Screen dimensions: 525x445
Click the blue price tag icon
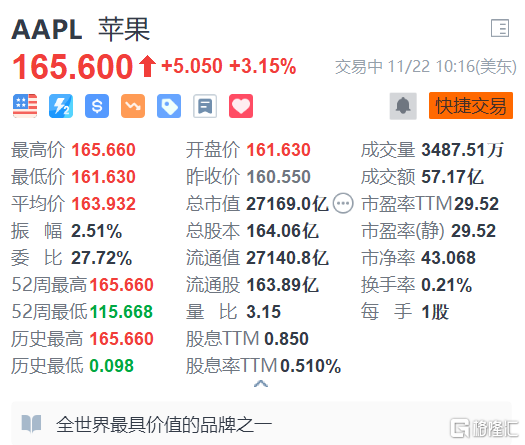[169, 106]
